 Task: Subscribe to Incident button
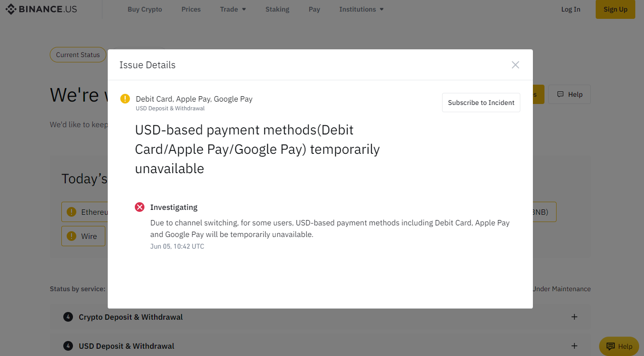[481, 103]
